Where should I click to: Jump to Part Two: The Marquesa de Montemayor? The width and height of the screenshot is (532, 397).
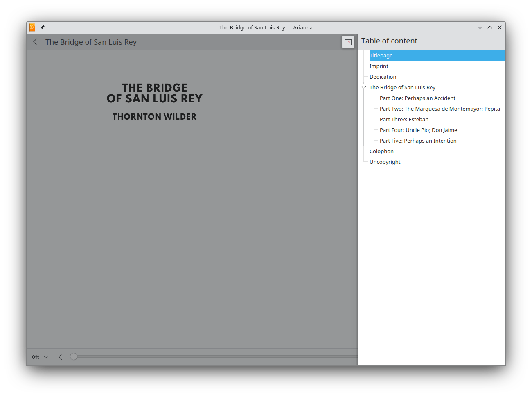[x=440, y=109]
